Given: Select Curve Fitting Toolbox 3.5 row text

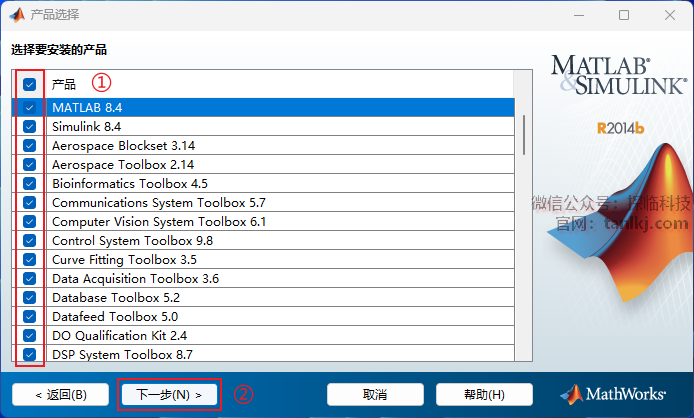Looking at the screenshot, I should click(124, 259).
